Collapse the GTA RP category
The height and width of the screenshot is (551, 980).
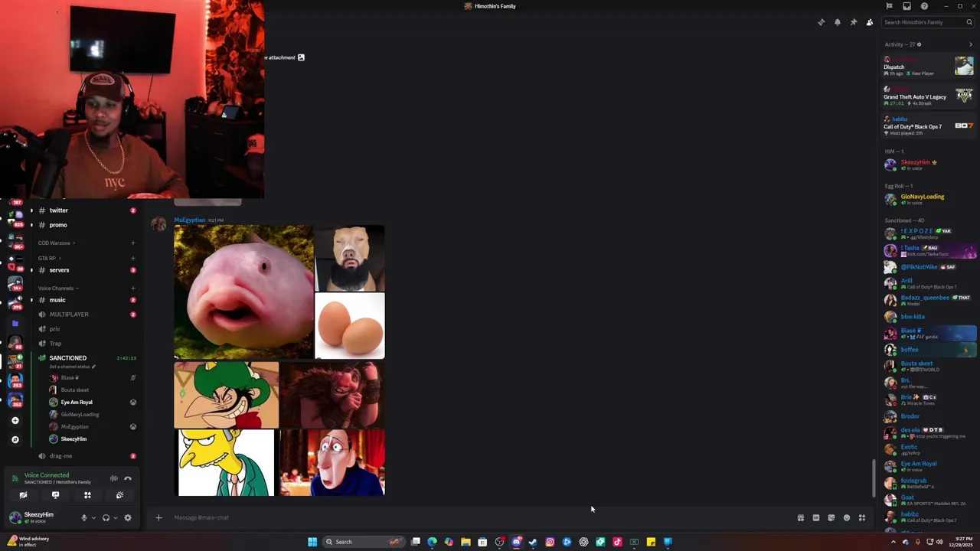coord(48,258)
